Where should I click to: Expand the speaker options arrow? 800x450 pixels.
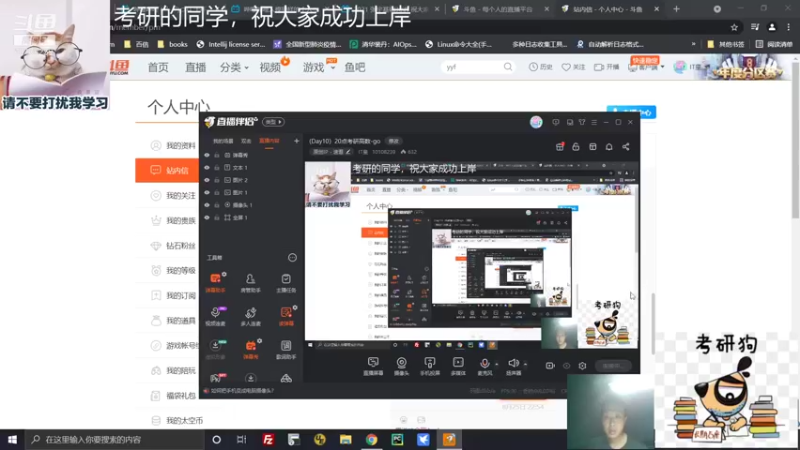click(x=526, y=364)
